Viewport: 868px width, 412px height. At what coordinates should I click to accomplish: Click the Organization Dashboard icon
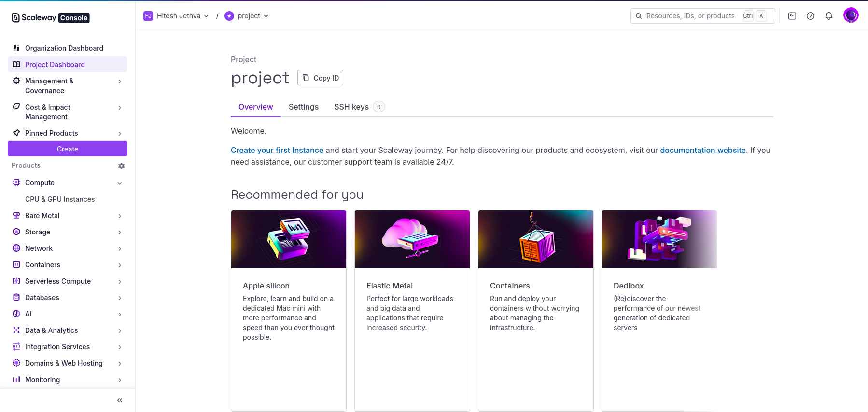click(x=16, y=48)
